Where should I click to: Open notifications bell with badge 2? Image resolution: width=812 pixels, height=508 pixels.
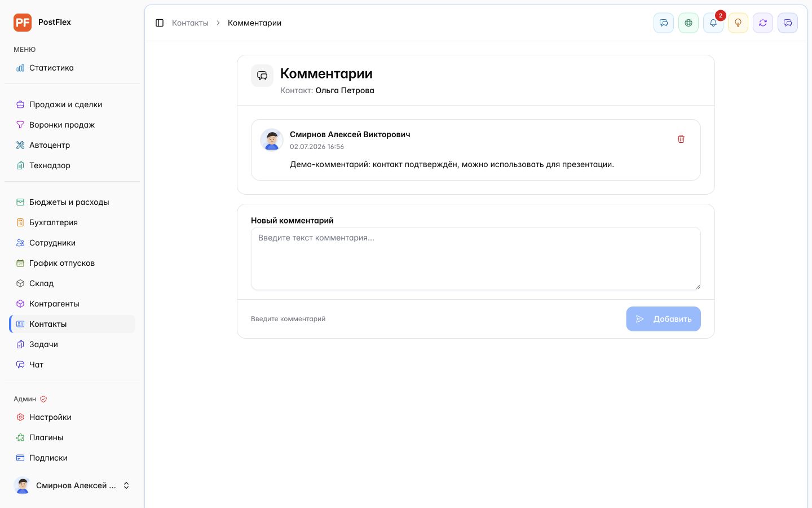(x=713, y=23)
